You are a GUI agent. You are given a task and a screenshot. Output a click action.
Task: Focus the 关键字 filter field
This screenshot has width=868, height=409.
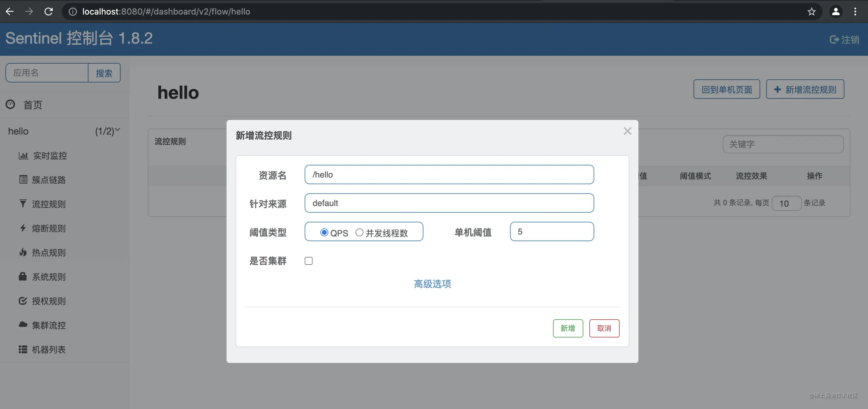tap(783, 144)
